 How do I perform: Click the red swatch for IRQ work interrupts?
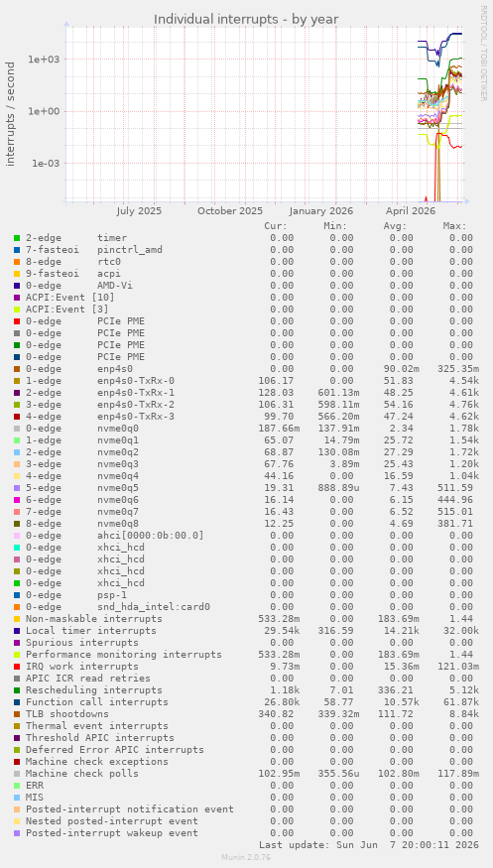(17, 667)
